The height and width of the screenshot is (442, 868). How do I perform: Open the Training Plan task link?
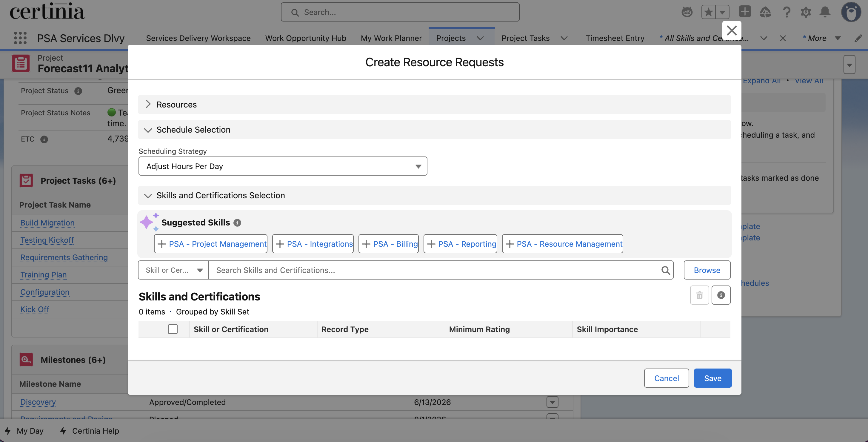[44, 275]
